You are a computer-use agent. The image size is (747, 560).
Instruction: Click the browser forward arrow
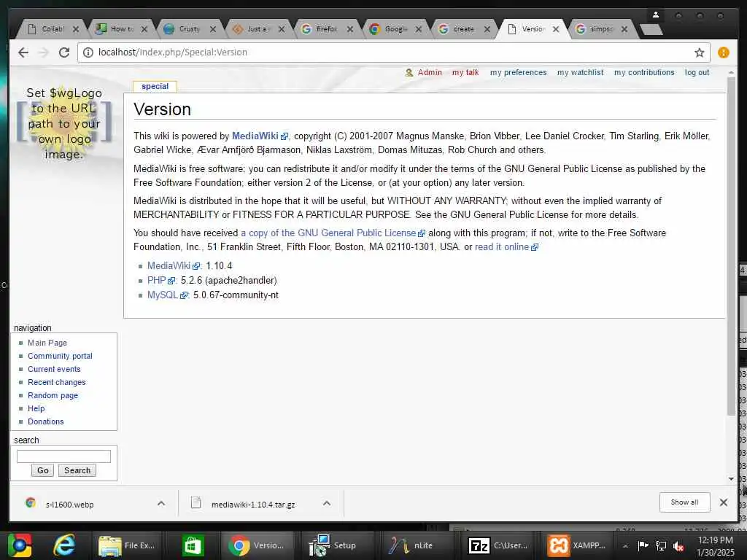coord(43,52)
